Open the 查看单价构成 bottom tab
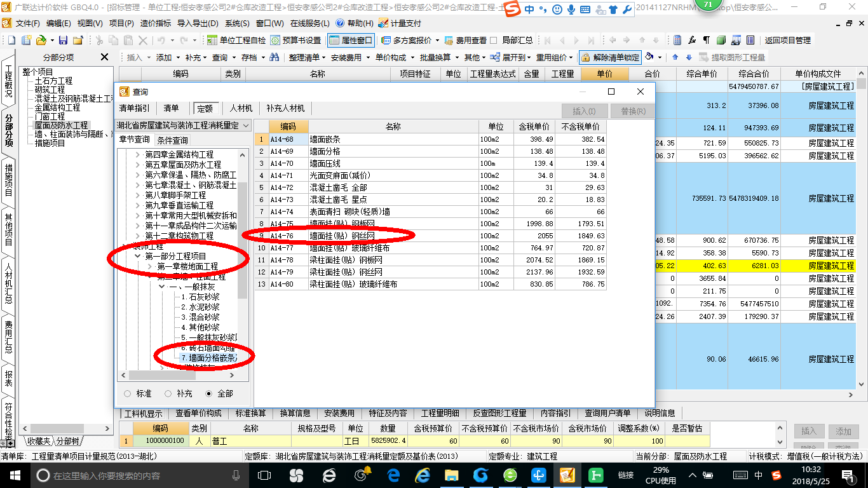 [x=199, y=413]
